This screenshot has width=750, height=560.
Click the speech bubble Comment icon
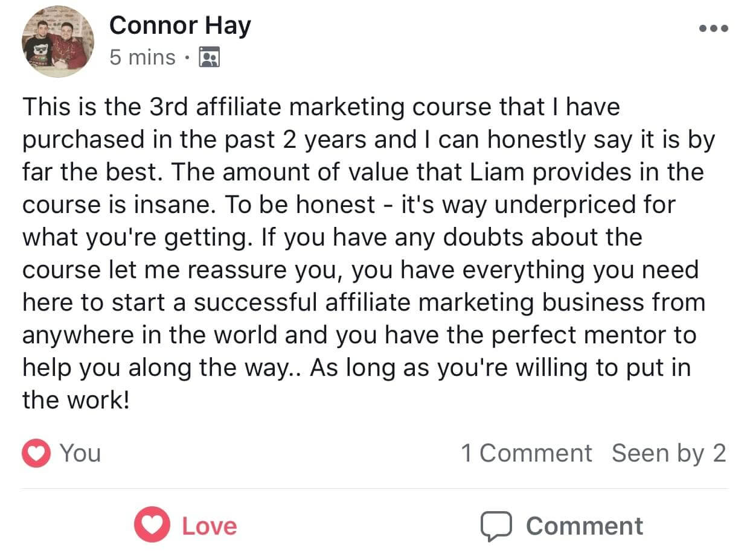coord(496,526)
